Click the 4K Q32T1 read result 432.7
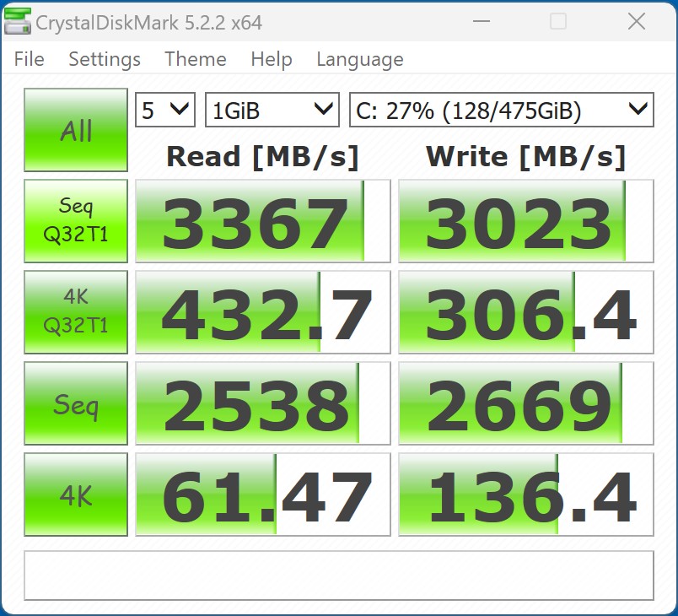The height and width of the screenshot is (616, 678). [263, 312]
